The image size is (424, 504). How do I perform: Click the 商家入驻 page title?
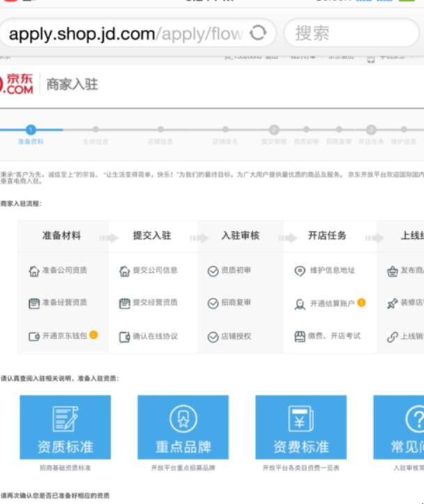(x=72, y=84)
